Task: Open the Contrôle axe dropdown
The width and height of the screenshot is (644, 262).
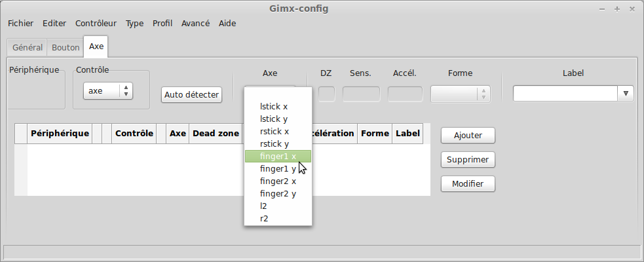Action: pos(107,91)
